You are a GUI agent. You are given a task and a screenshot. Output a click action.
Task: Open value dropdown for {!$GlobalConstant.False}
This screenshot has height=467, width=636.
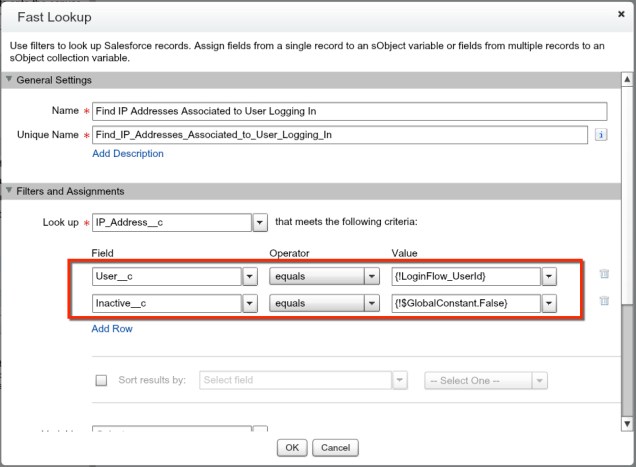[549, 302]
